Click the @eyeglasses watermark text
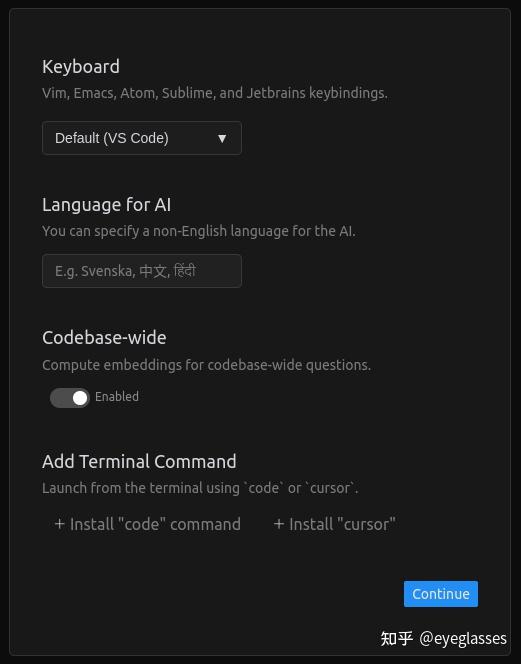This screenshot has height=664, width=521. click(x=463, y=639)
